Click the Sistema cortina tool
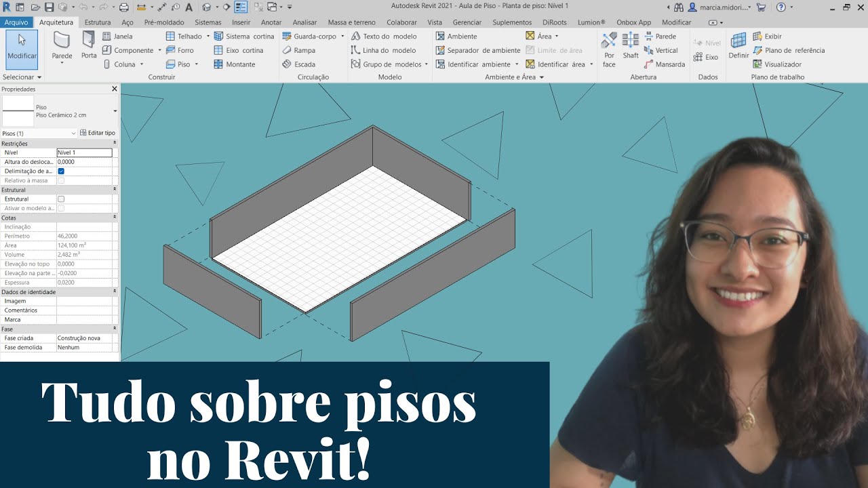 (243, 36)
